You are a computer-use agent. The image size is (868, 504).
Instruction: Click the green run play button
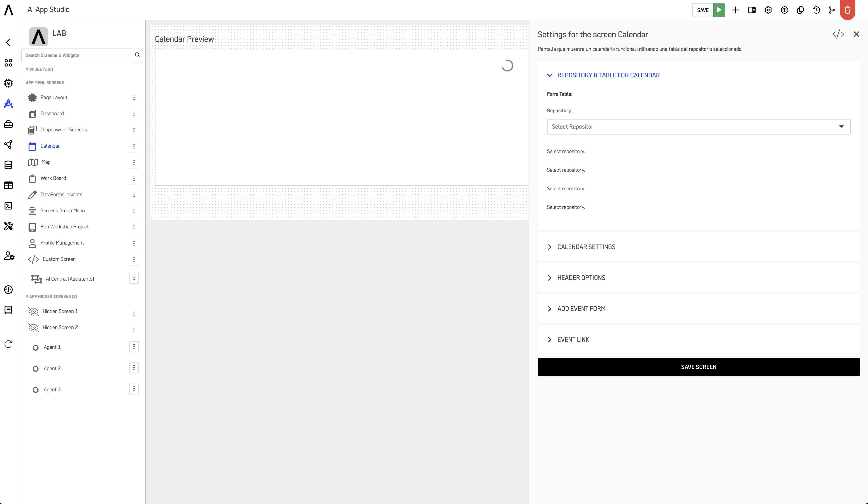pyautogui.click(x=719, y=10)
